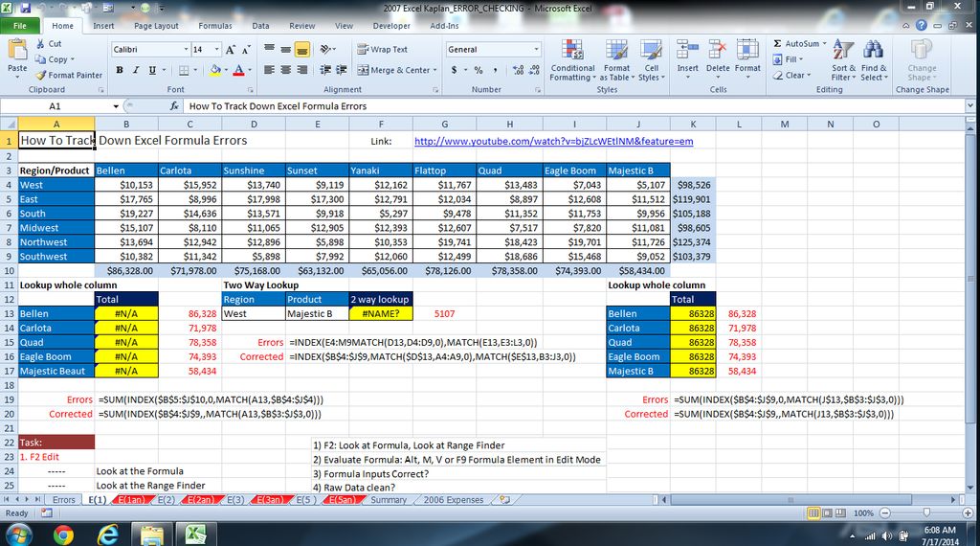Toggle Bottom Align alignment
This screenshot has width=980, height=546.
pos(301,50)
